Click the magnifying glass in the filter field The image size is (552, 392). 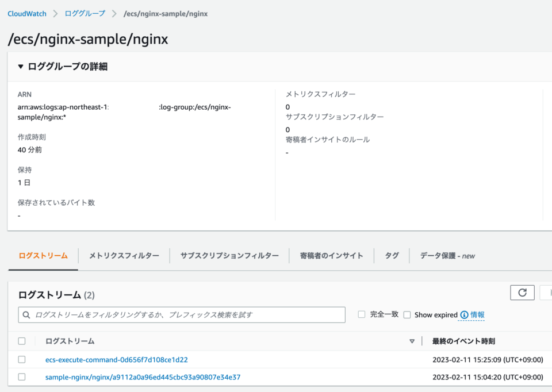tap(26, 314)
